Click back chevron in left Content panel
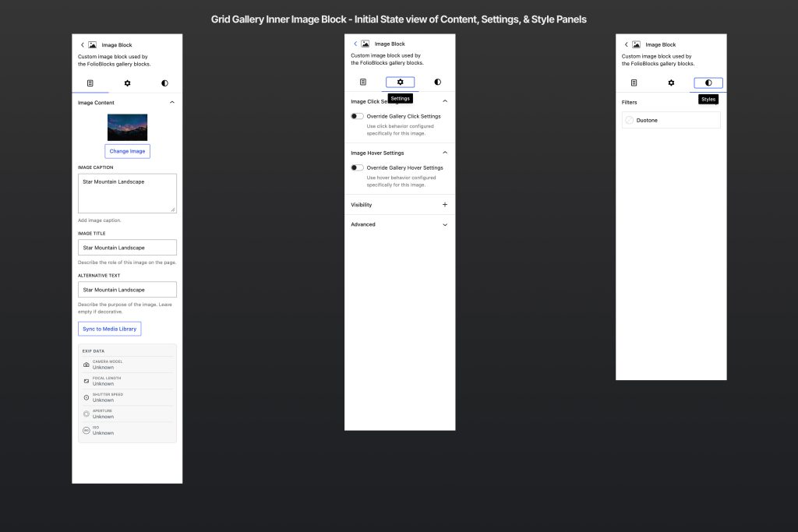Image resolution: width=798 pixels, height=532 pixels. (83, 44)
